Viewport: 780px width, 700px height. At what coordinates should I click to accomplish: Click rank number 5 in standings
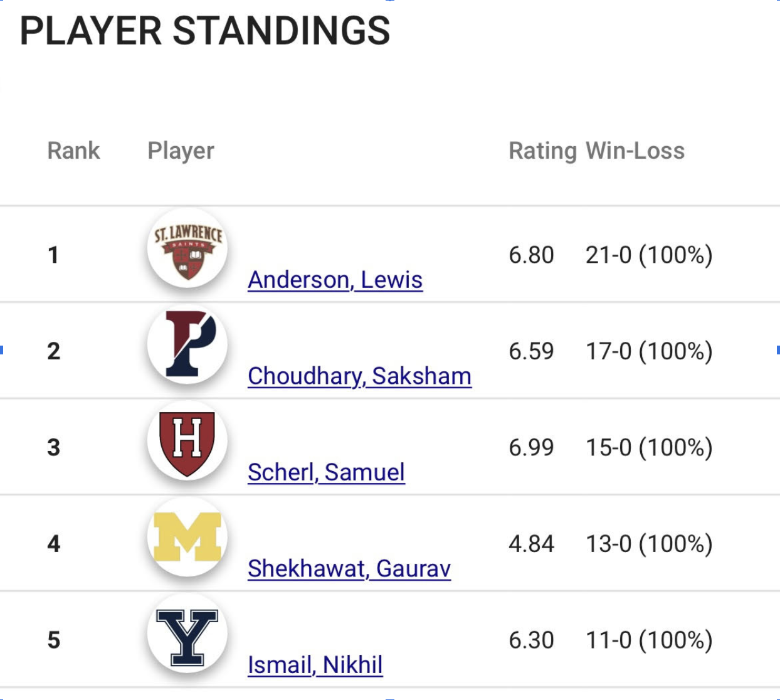(54, 640)
